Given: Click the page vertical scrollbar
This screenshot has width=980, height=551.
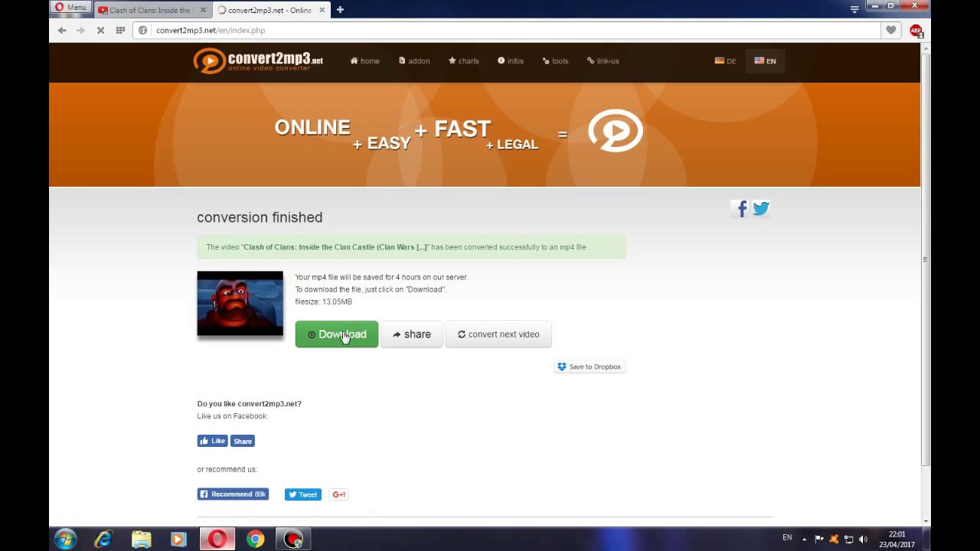Looking at the screenshot, I should pyautogui.click(x=926, y=260).
